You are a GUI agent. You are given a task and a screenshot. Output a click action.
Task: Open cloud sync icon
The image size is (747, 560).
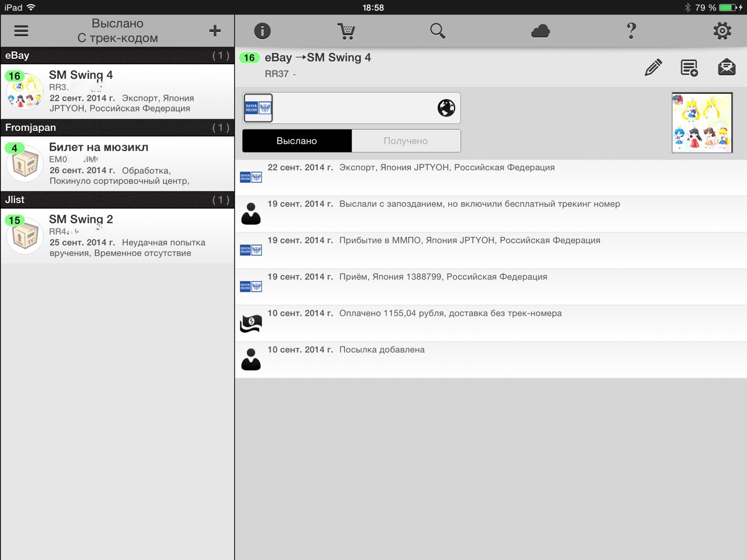(540, 31)
